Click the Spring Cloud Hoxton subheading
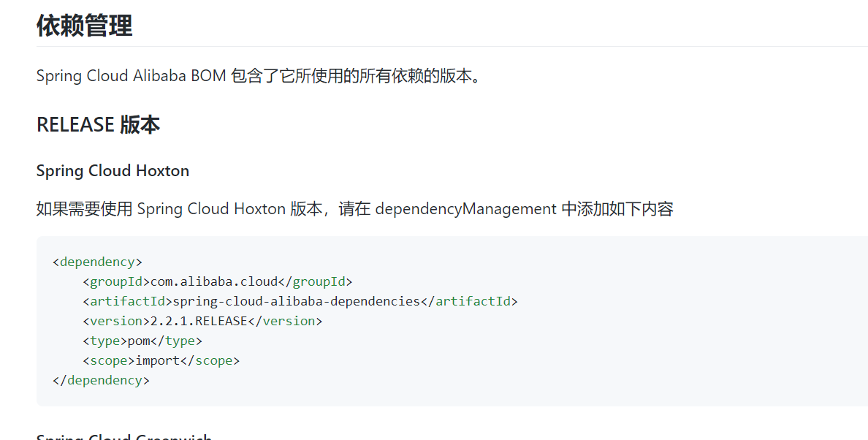This screenshot has width=868, height=440. [x=113, y=170]
